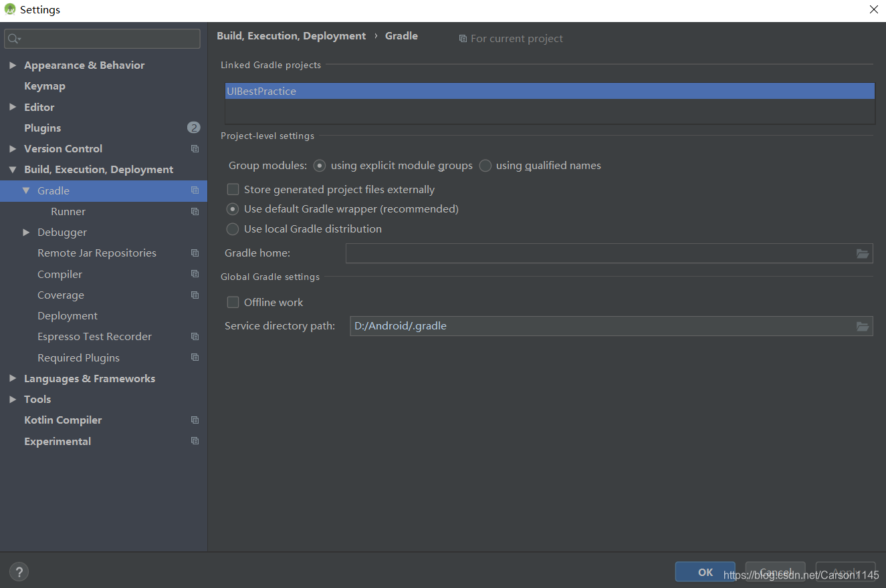Click the Plugins update count badge
The image size is (886, 588).
pyautogui.click(x=193, y=128)
